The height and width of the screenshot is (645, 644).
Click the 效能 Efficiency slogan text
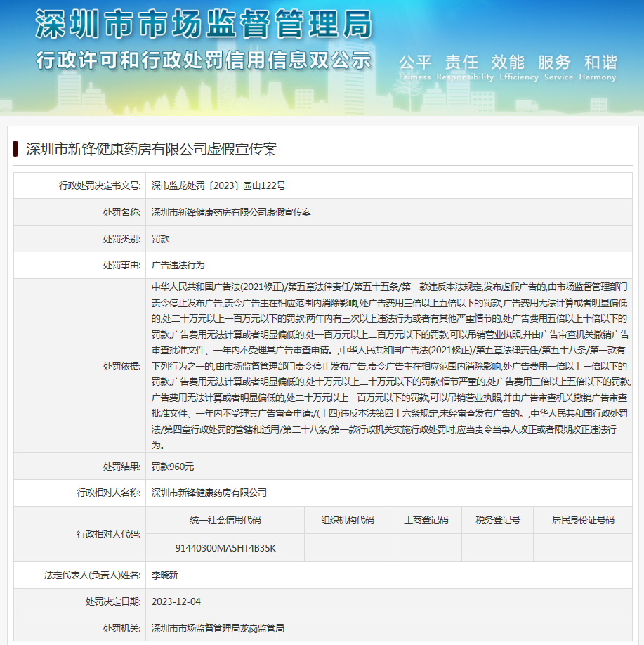coord(508,67)
